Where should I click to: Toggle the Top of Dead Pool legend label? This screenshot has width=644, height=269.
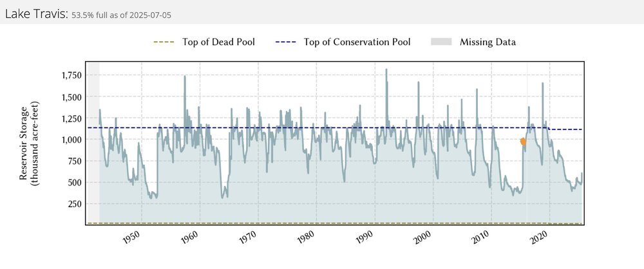click(218, 42)
